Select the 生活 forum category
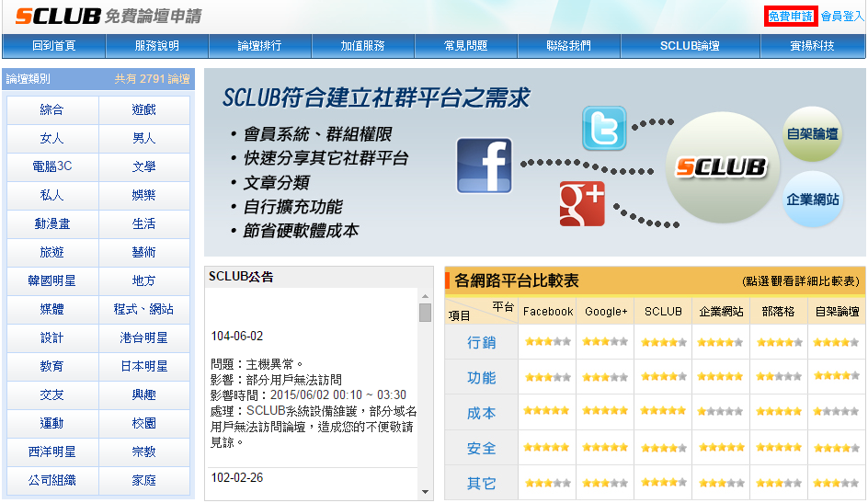Viewport: 868px width, 503px height. click(144, 224)
